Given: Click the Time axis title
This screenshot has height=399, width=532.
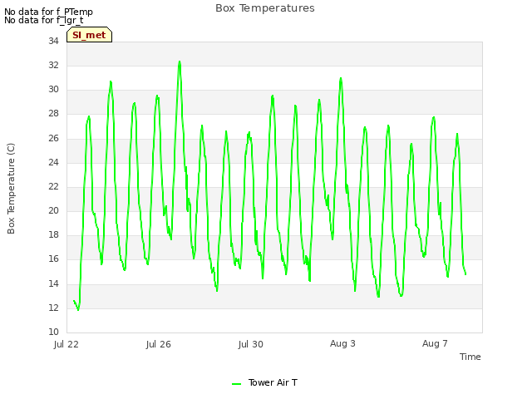Looking at the screenshot, I should pyautogui.click(x=470, y=357).
